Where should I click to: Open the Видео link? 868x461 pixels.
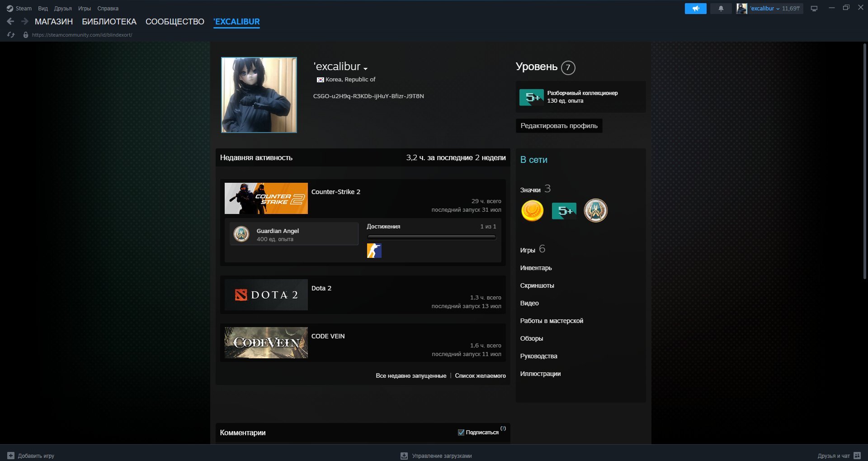[x=529, y=303]
